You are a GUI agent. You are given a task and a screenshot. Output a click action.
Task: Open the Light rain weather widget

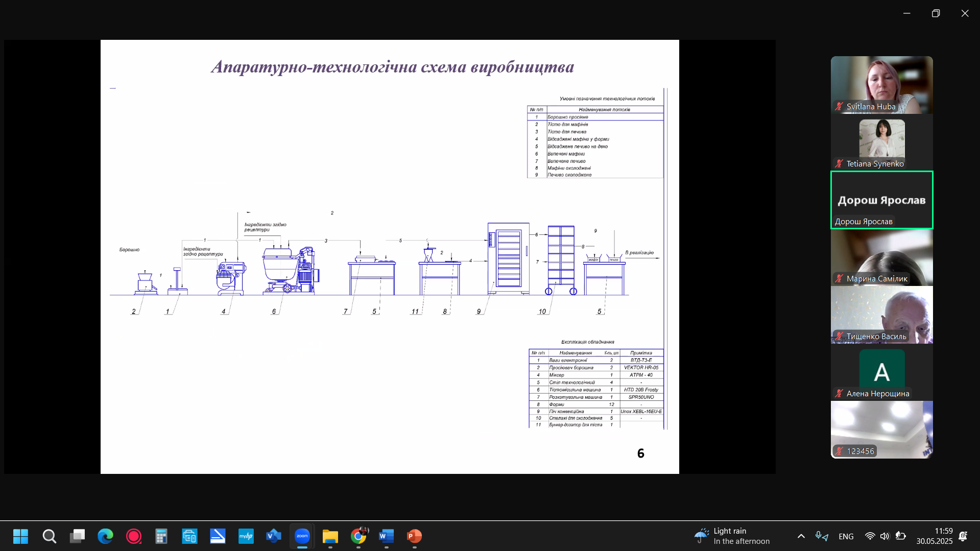732,536
